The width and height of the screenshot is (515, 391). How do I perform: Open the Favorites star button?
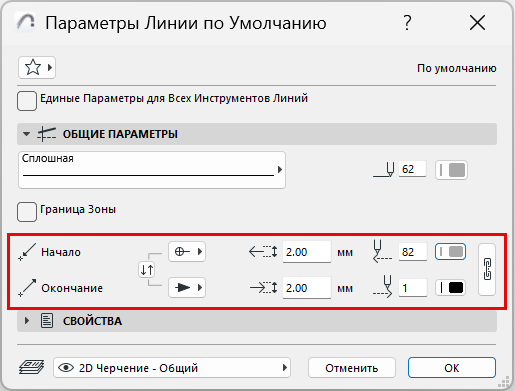37,68
